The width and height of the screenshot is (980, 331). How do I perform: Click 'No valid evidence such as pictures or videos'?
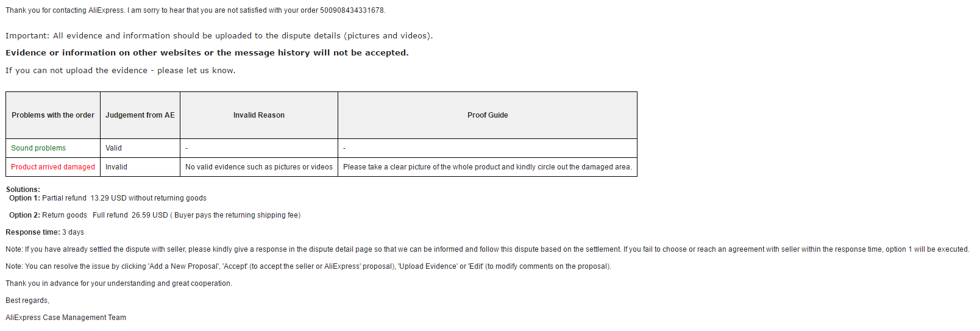[259, 167]
